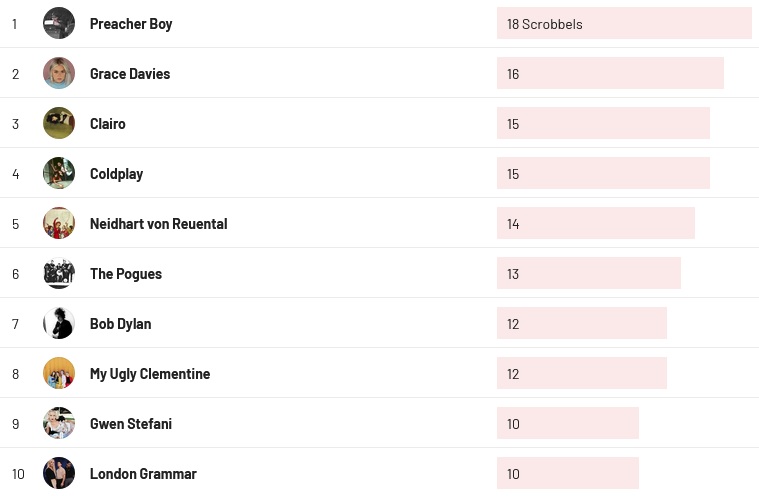Screen dimensions: 759x496
Task: Click The Pogues' 13 scrobble bar
Action: point(589,273)
